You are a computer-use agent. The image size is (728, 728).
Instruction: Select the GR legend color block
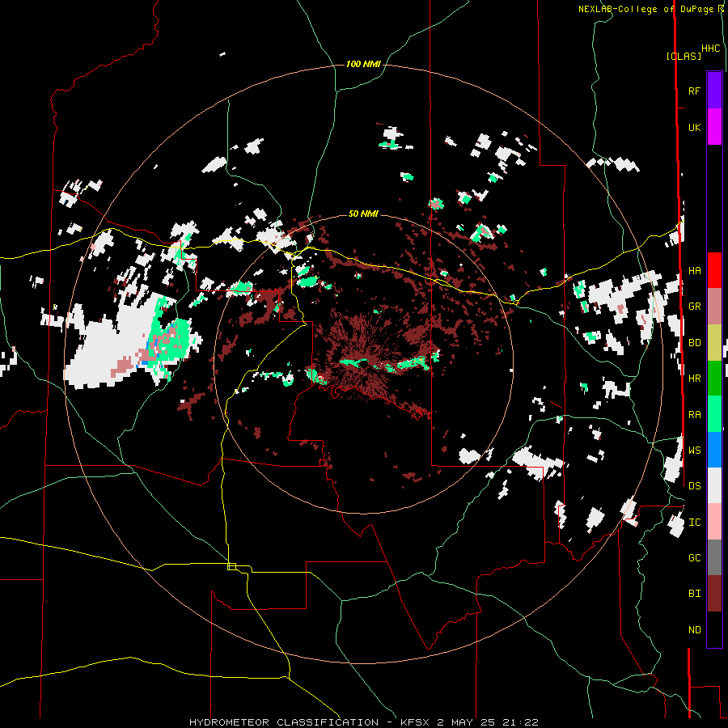click(x=714, y=307)
